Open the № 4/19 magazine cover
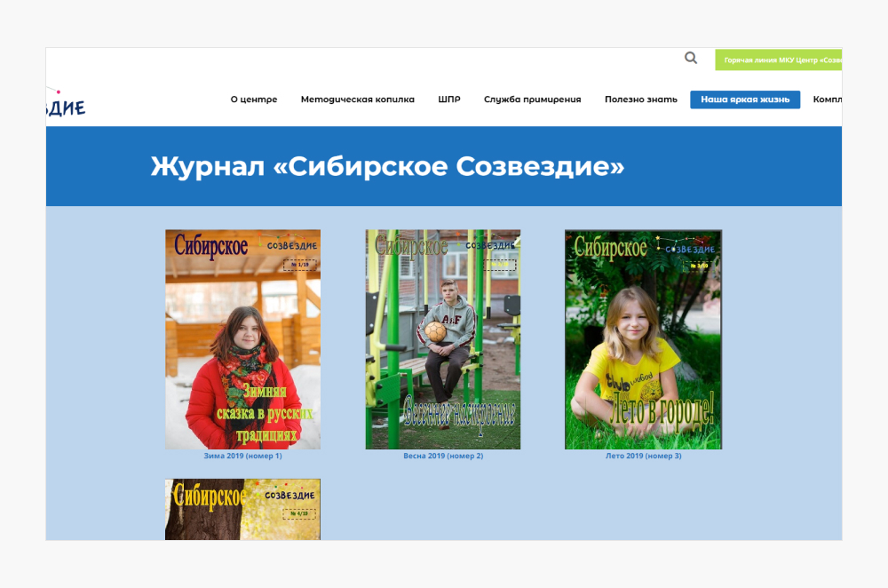This screenshot has height=588, width=888. (243, 509)
